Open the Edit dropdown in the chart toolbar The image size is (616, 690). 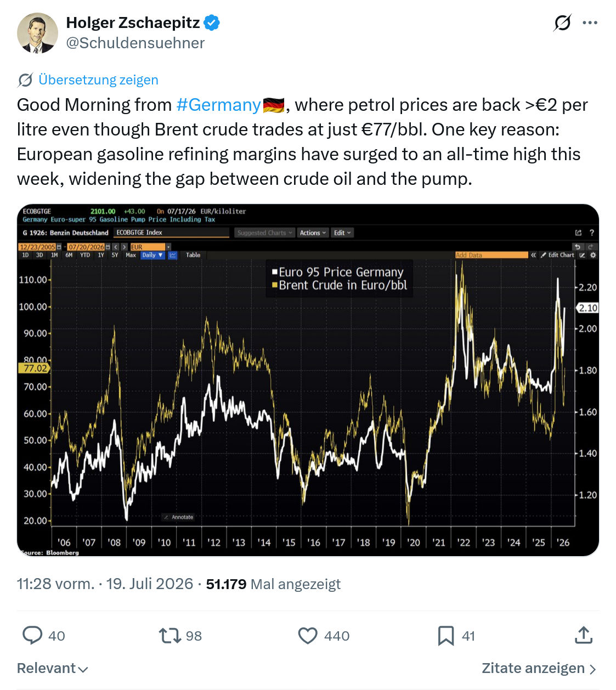342,233
